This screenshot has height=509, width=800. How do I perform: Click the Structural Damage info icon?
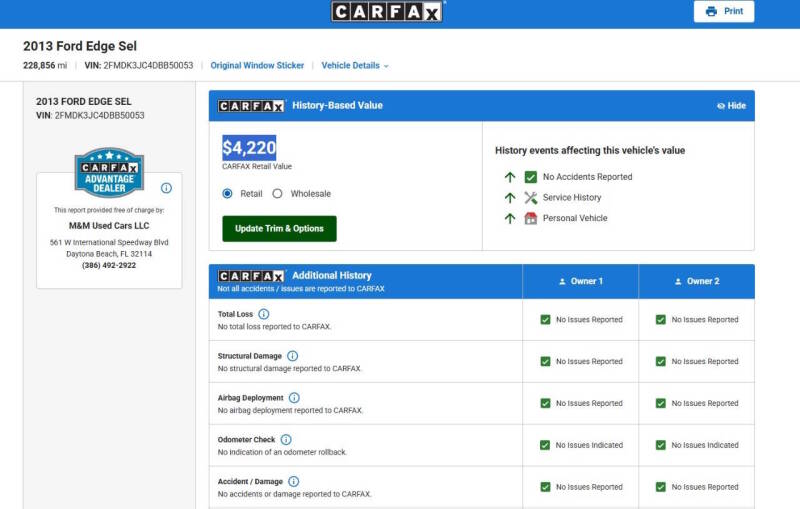point(292,356)
